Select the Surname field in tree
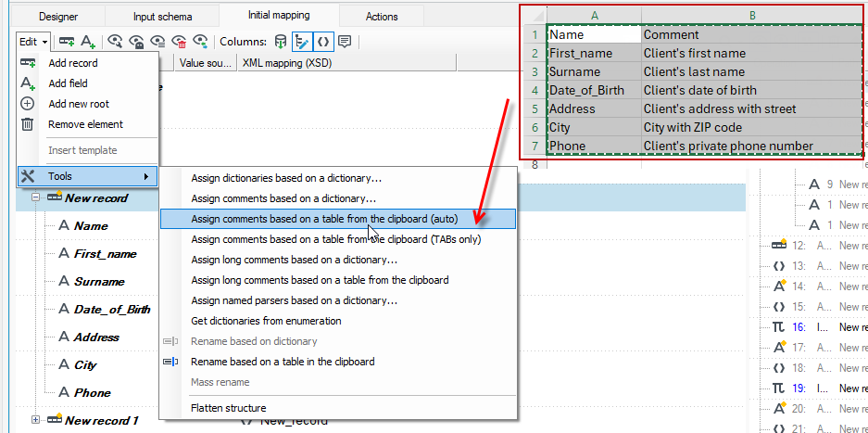 pyautogui.click(x=99, y=281)
